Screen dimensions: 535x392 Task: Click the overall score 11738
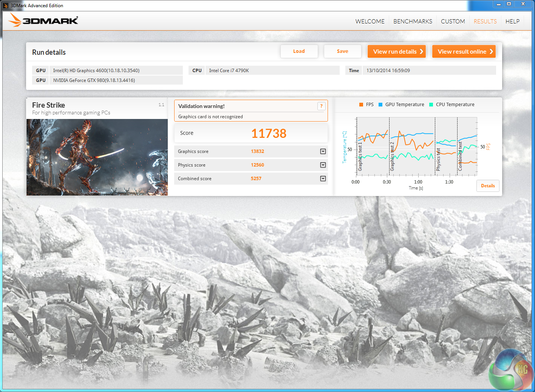pos(269,133)
